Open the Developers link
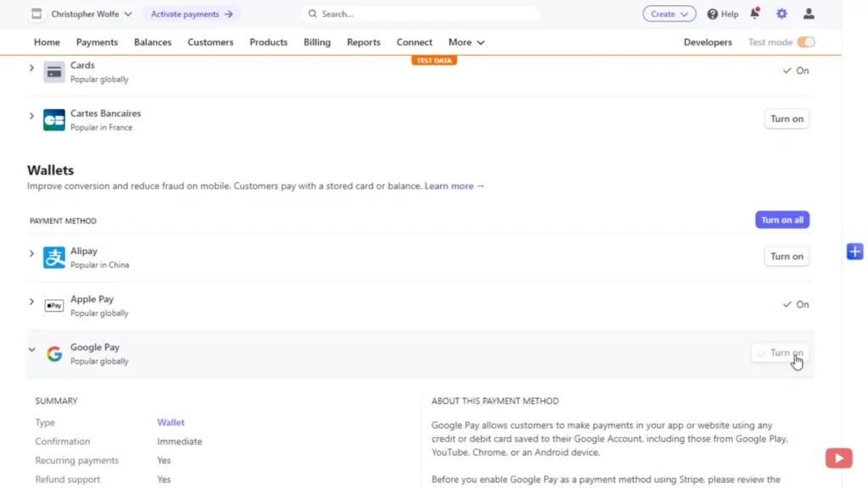 708,42
